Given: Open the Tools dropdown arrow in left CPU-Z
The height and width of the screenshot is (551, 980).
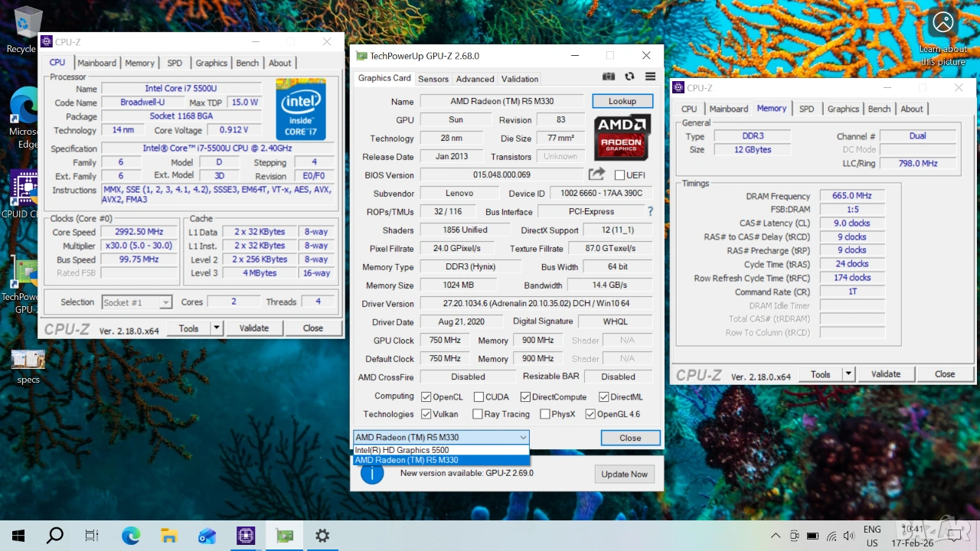Looking at the screenshot, I should coord(216,328).
